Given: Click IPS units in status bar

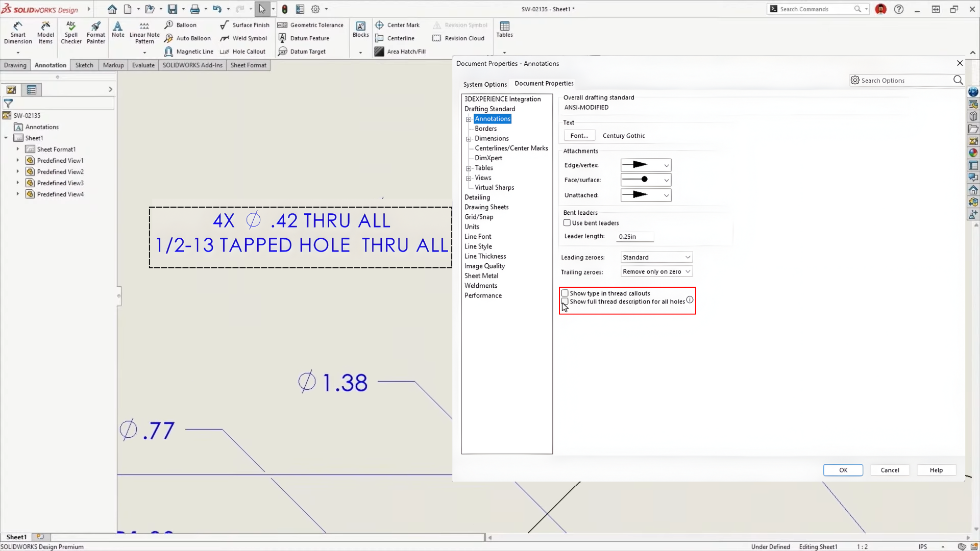Looking at the screenshot, I should click(x=922, y=547).
